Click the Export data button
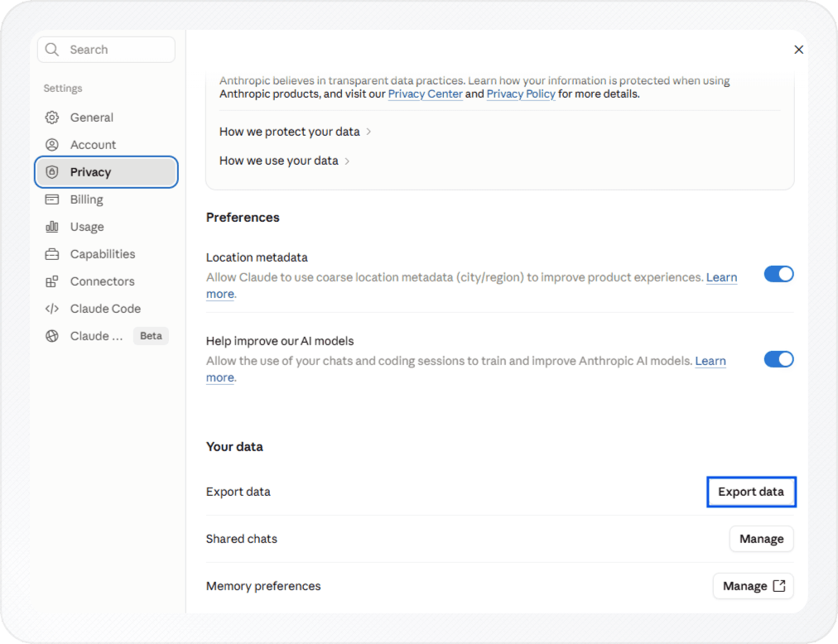This screenshot has height=644, width=838. [x=751, y=492]
